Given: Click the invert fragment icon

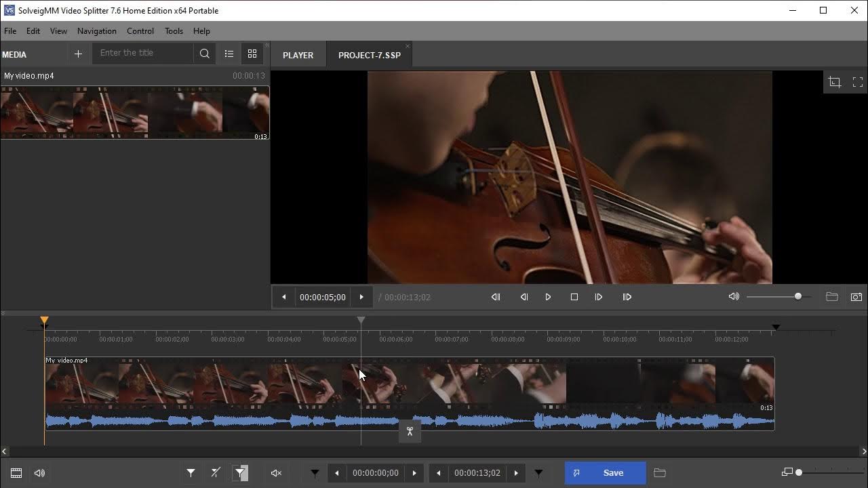Looking at the screenshot, I should (241, 473).
